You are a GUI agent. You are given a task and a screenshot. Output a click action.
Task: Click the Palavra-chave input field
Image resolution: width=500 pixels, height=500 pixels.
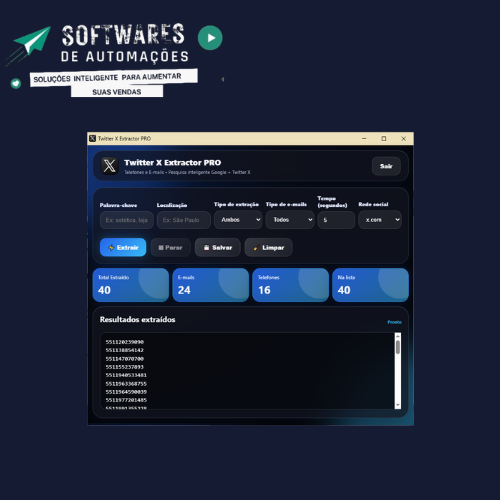(x=127, y=220)
